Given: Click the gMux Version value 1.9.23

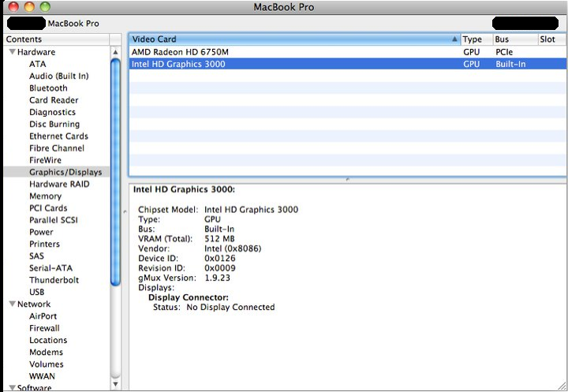Looking at the screenshot, I should [x=218, y=278].
